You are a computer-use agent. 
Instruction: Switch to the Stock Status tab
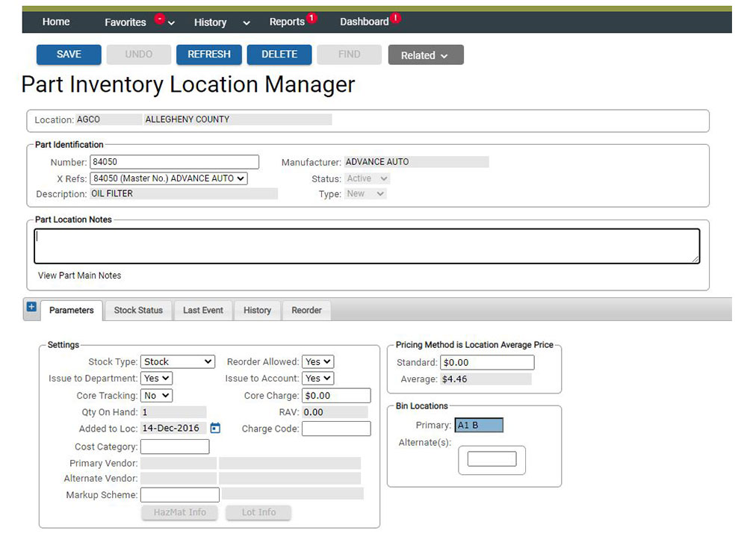(x=138, y=311)
